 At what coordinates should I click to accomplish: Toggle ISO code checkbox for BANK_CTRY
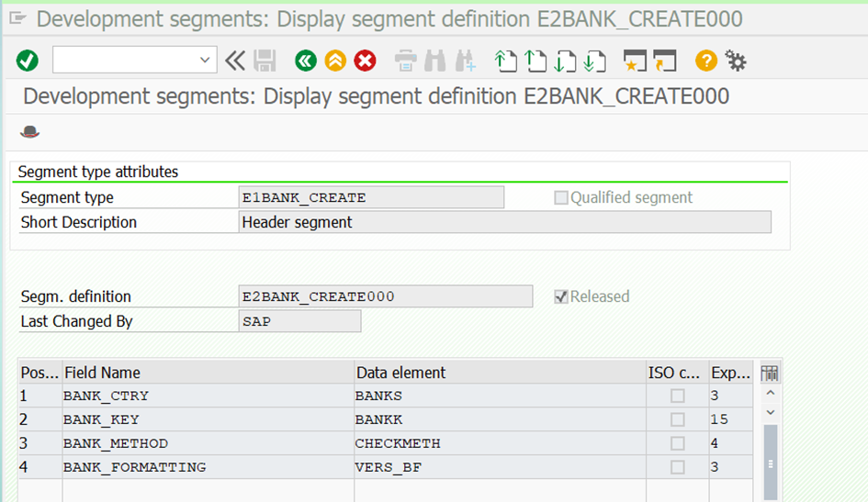pos(678,396)
